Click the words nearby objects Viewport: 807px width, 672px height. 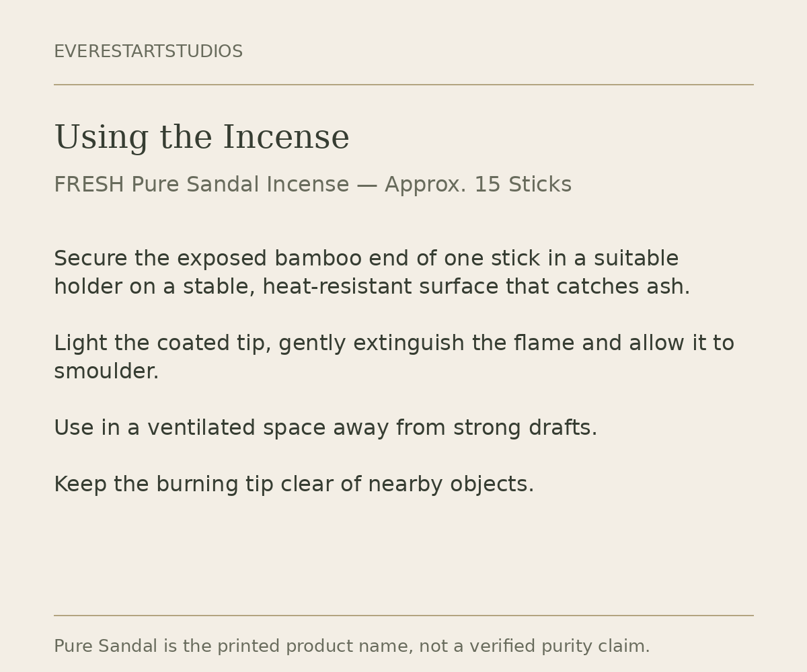[x=451, y=485]
